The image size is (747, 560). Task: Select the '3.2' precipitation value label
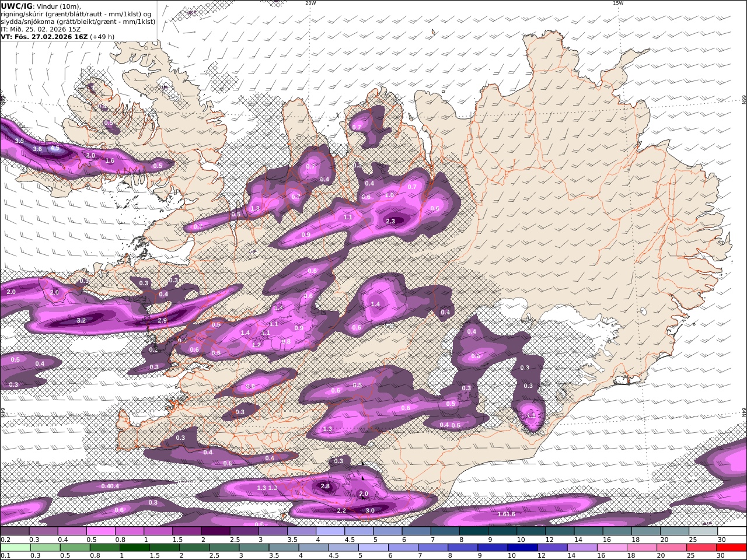(x=81, y=320)
